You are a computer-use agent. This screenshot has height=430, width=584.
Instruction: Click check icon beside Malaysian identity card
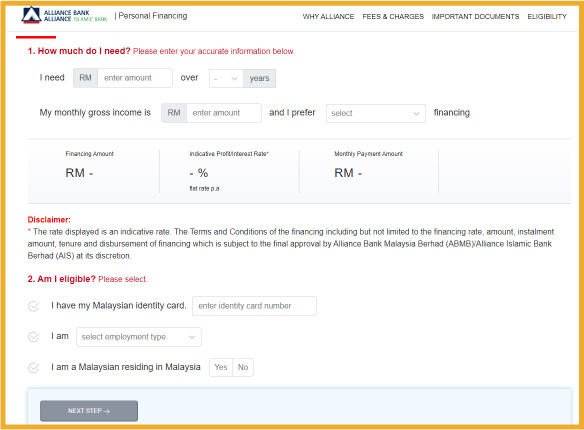pos(34,306)
